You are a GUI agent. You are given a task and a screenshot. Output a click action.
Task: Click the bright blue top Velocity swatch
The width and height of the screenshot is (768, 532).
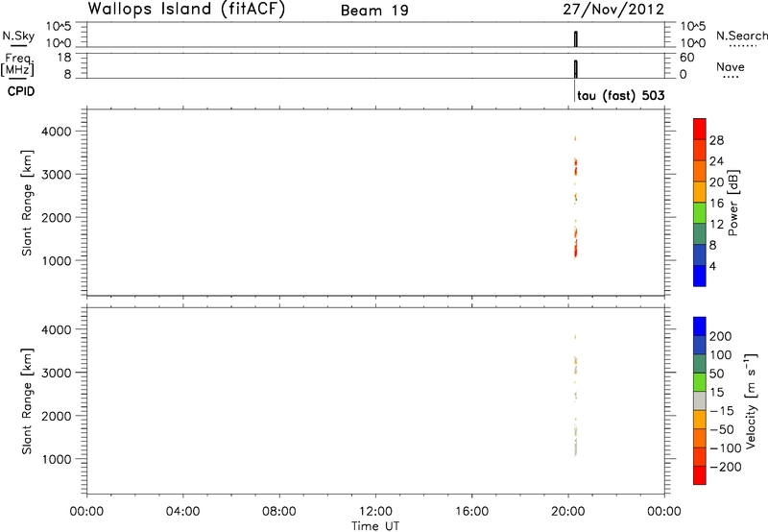coord(700,326)
